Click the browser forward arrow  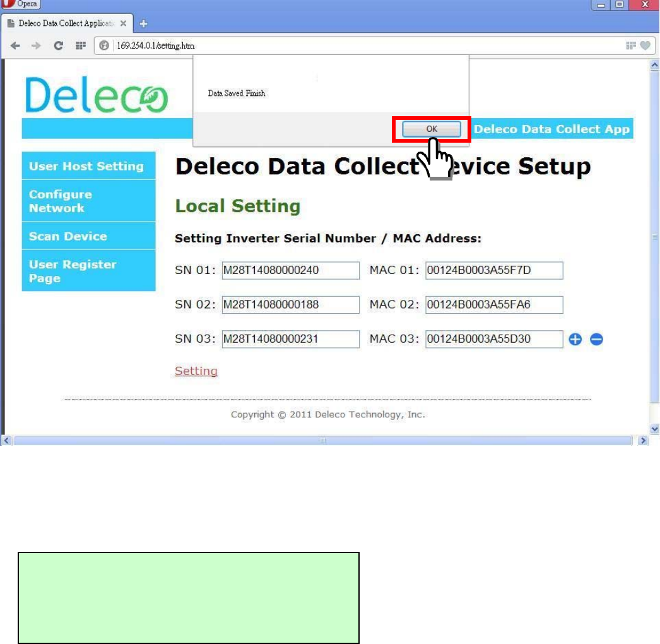(x=36, y=45)
